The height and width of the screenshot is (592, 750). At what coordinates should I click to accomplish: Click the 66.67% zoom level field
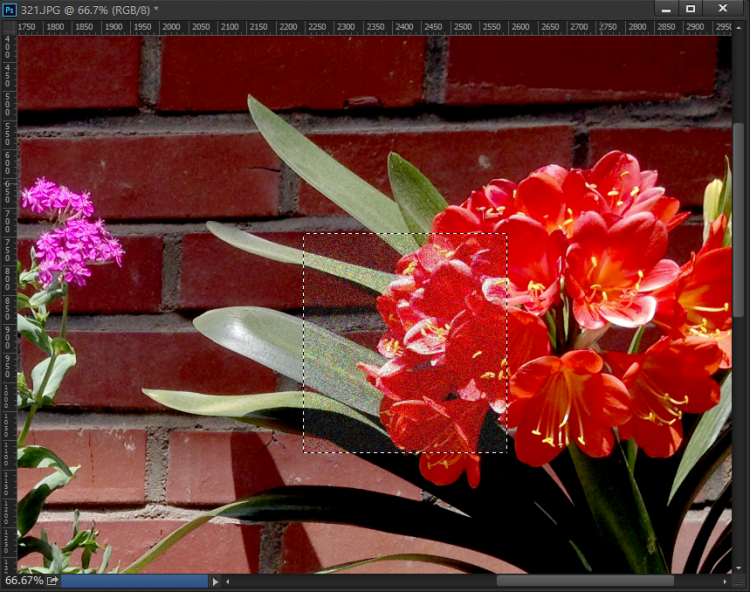click(x=23, y=581)
